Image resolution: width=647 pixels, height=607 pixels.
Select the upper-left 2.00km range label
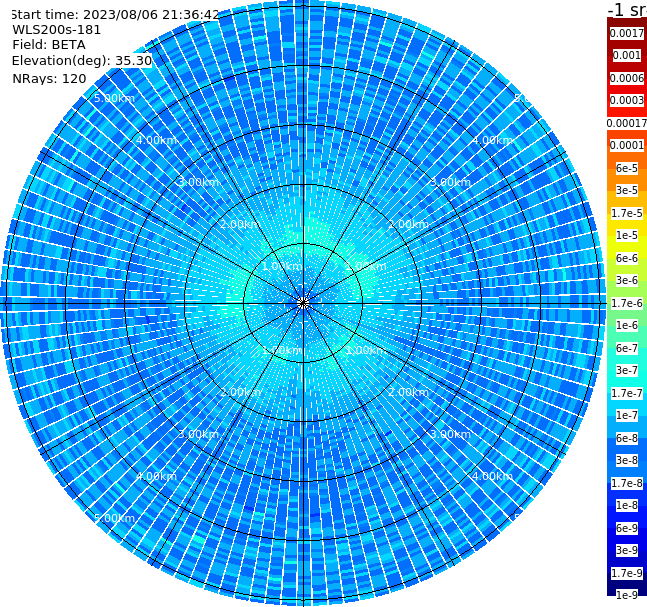(x=241, y=224)
